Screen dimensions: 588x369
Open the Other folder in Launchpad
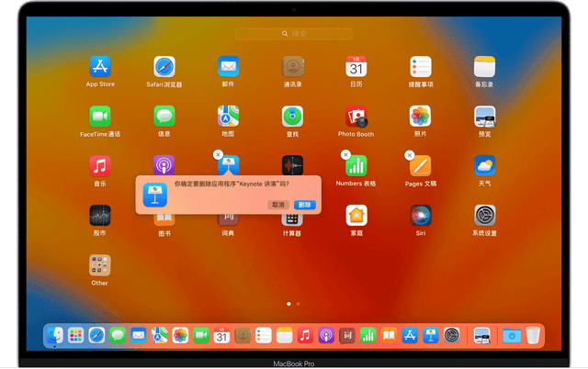[x=100, y=265]
